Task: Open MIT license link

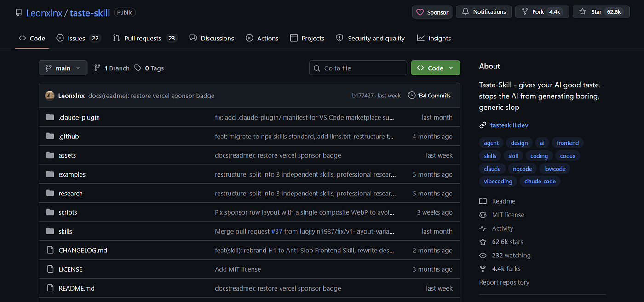Action: coord(502,215)
